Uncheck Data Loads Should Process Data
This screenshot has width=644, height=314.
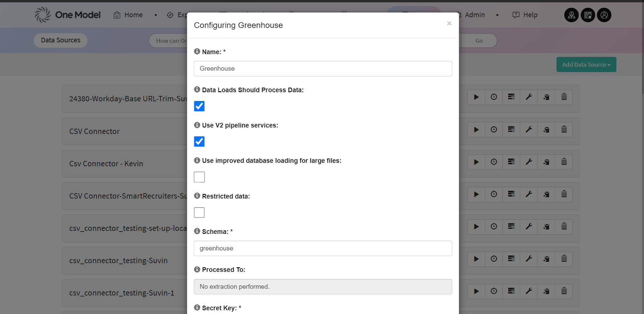coord(199,106)
